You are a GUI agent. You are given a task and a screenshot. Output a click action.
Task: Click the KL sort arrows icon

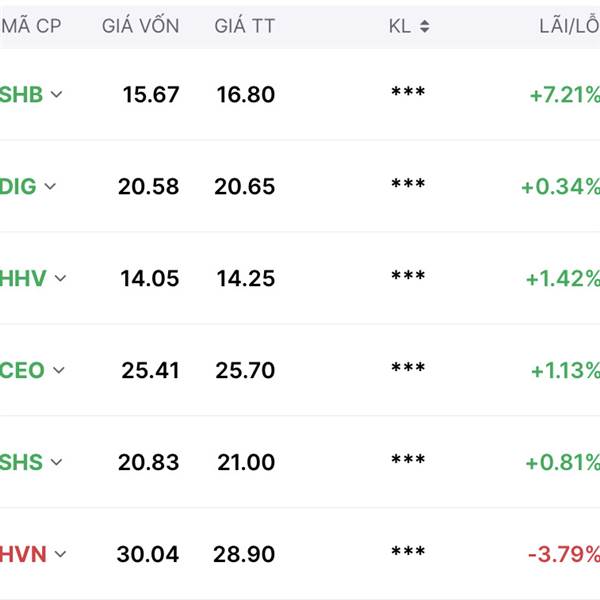pos(425,27)
